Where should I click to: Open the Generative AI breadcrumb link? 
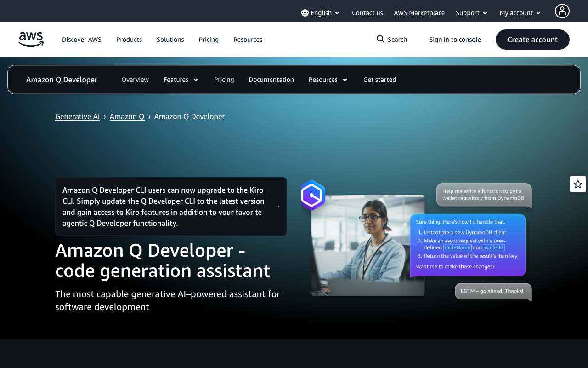point(77,116)
